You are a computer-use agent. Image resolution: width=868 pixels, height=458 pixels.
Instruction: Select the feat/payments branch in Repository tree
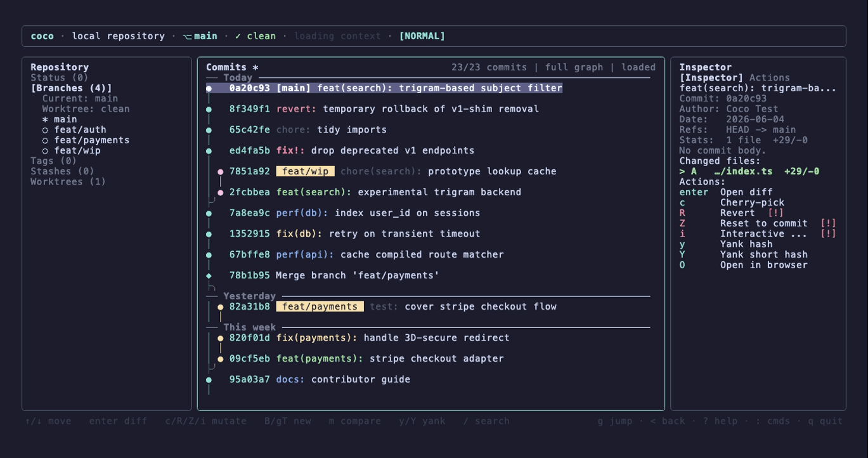click(x=86, y=140)
